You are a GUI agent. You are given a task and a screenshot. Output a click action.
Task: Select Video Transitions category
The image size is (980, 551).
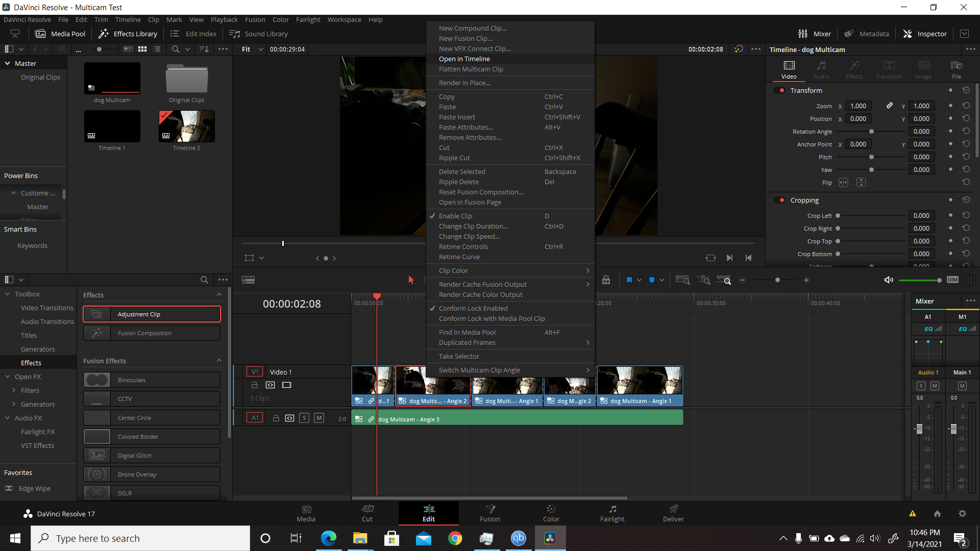(x=47, y=308)
